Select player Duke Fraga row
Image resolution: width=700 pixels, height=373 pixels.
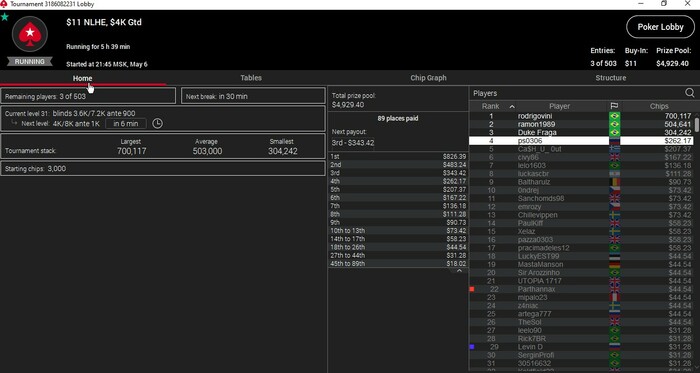pyautogui.click(x=580, y=133)
